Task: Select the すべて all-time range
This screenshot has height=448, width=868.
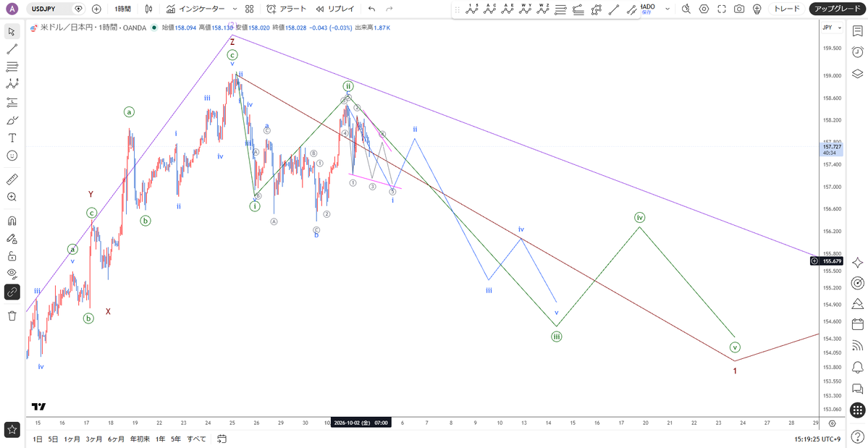Action: pos(196,439)
